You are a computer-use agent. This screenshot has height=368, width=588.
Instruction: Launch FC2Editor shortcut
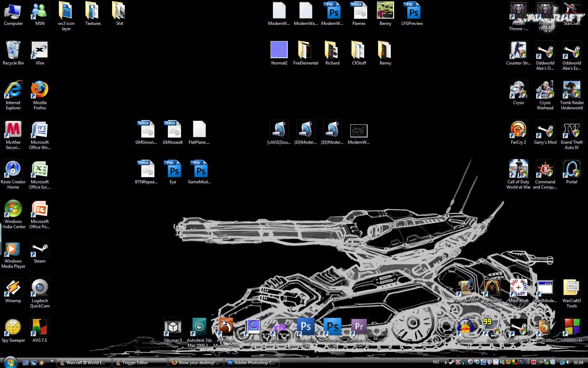coord(545,330)
